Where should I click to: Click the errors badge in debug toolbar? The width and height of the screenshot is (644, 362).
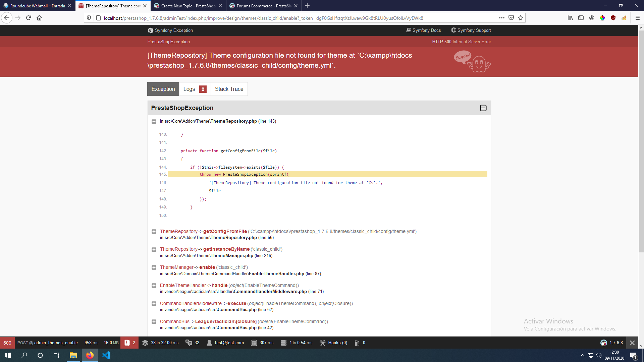pyautogui.click(x=129, y=343)
